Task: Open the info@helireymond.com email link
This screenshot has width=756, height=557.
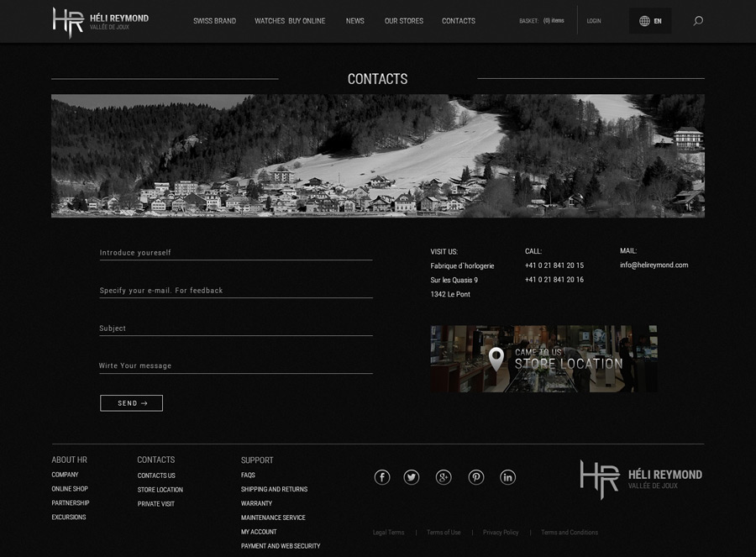Action: [x=654, y=265]
